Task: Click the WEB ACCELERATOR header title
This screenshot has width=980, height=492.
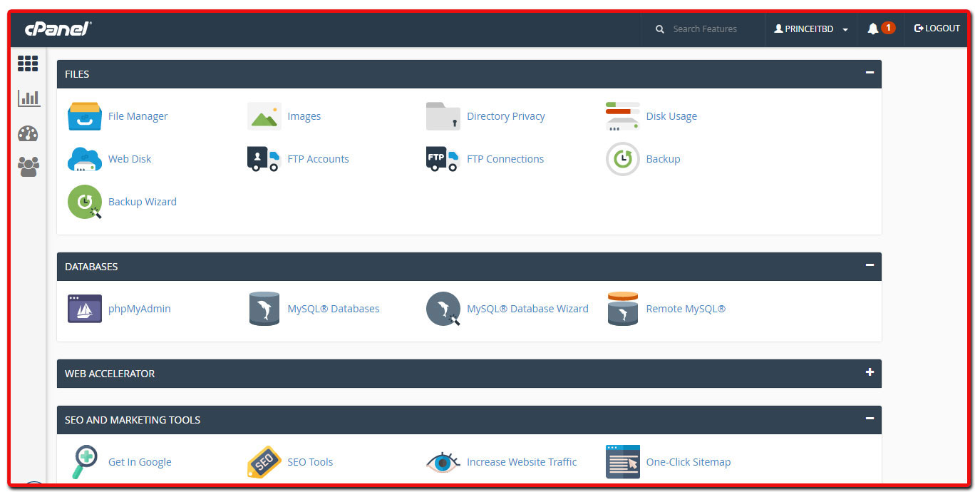Action: point(110,374)
